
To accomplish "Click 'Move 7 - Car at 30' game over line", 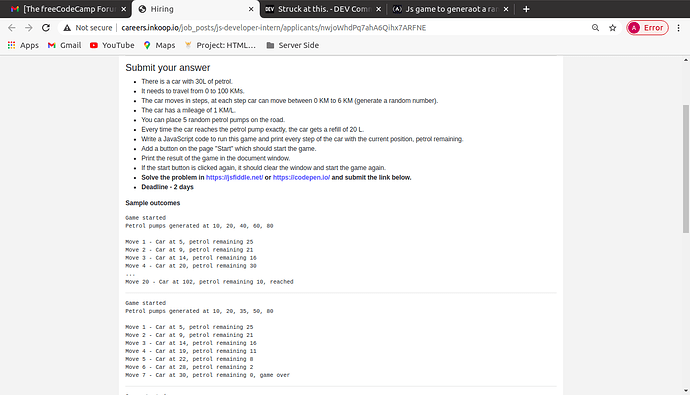I will (x=208, y=375).
